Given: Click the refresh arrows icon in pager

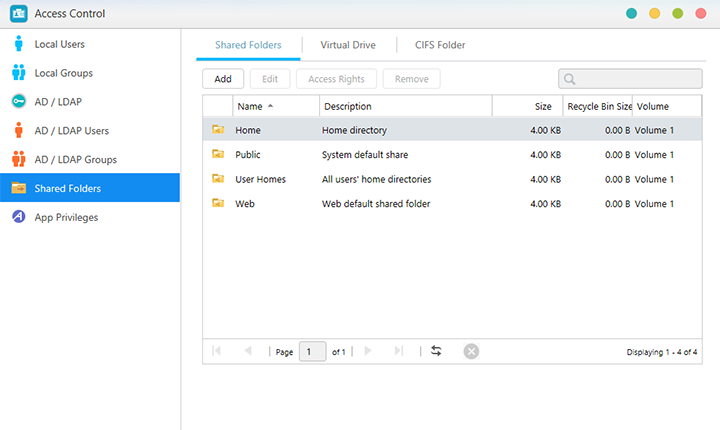Looking at the screenshot, I should [x=436, y=351].
